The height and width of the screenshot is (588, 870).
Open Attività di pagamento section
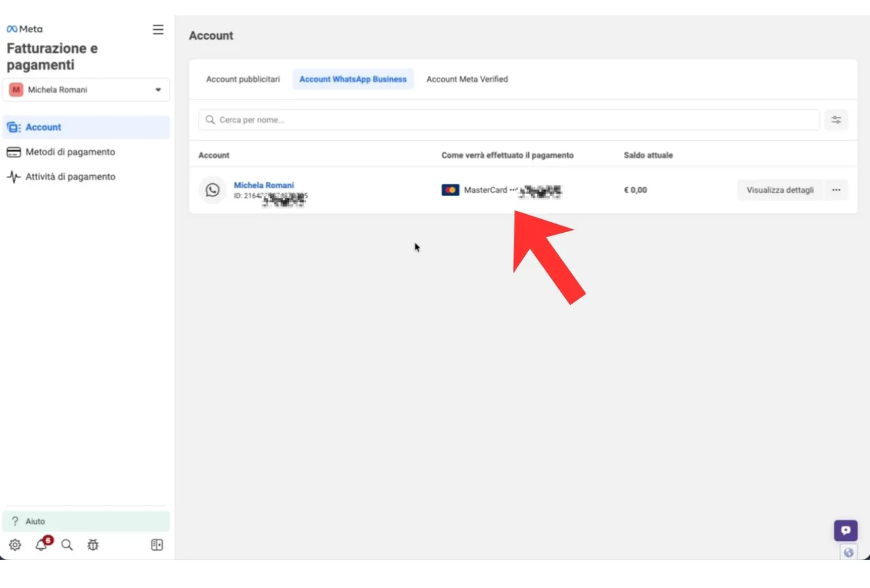tap(70, 176)
